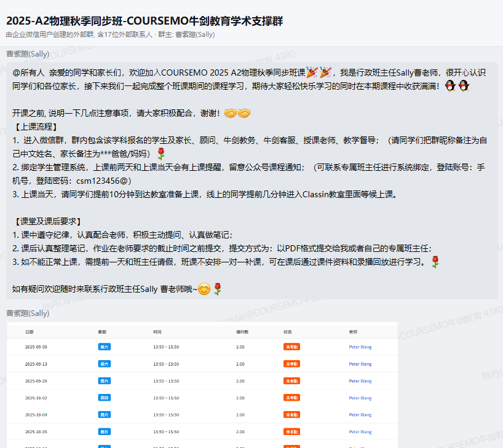This screenshot has height=448, width=503.
Task: Click the 老师 column header
Action: 353,332
